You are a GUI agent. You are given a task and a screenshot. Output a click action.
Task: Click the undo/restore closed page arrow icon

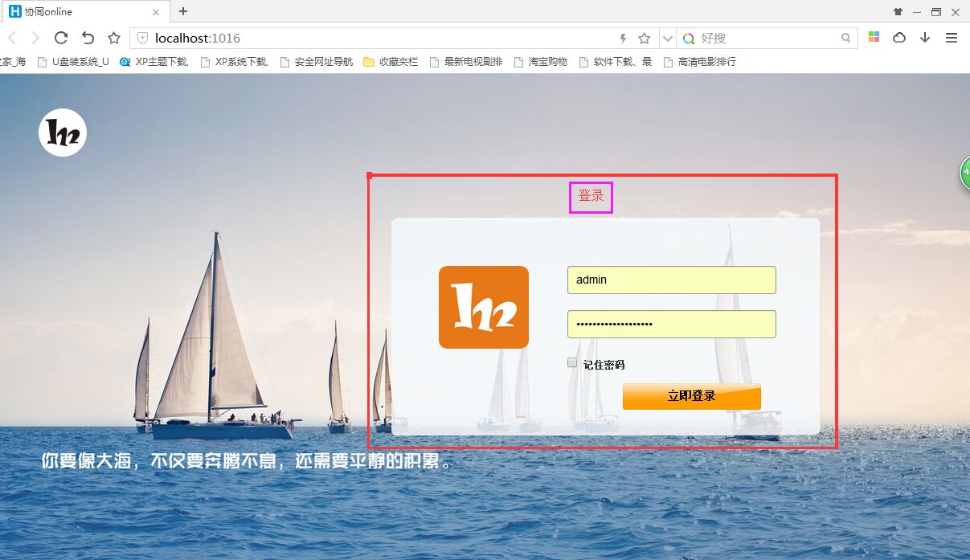[x=88, y=38]
